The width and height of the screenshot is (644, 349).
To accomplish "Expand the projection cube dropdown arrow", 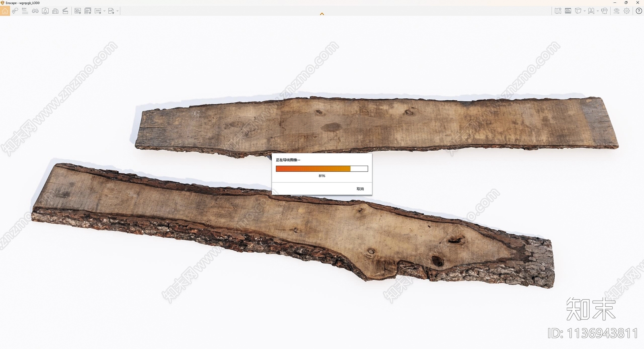I will pos(584,11).
